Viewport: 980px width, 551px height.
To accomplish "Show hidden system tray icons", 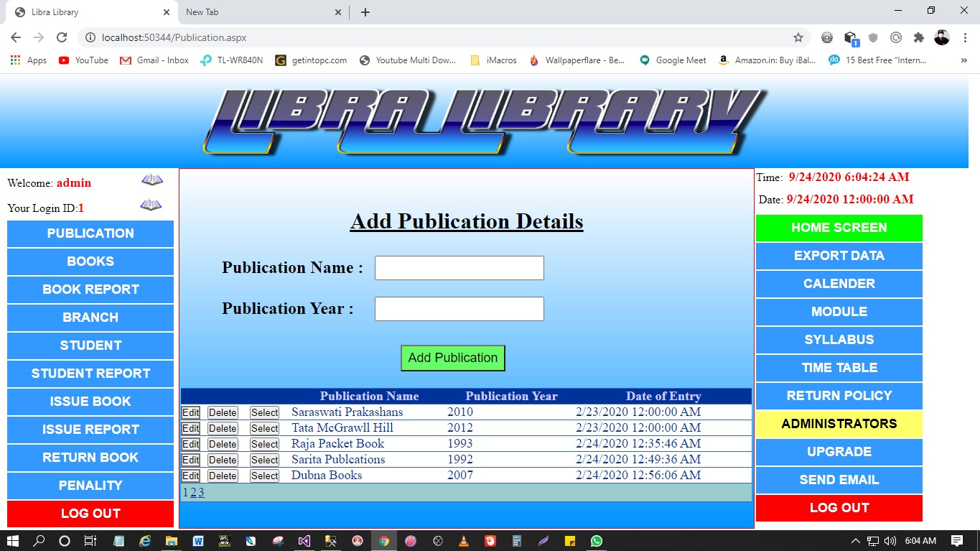I will tap(855, 541).
